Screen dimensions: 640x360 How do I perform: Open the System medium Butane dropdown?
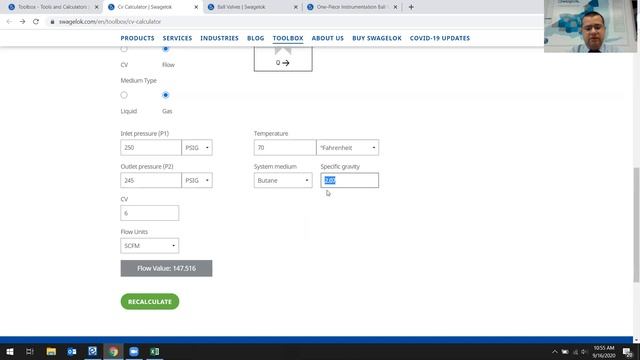(x=283, y=180)
